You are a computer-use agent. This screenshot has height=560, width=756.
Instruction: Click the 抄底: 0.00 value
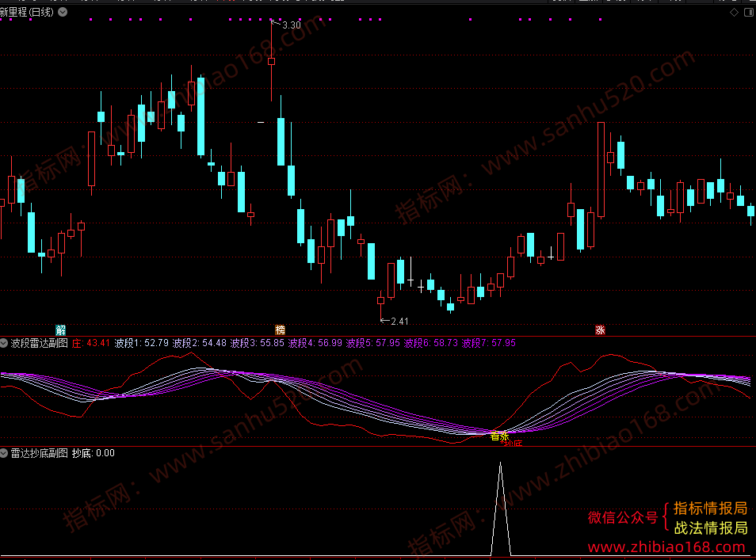94,453
